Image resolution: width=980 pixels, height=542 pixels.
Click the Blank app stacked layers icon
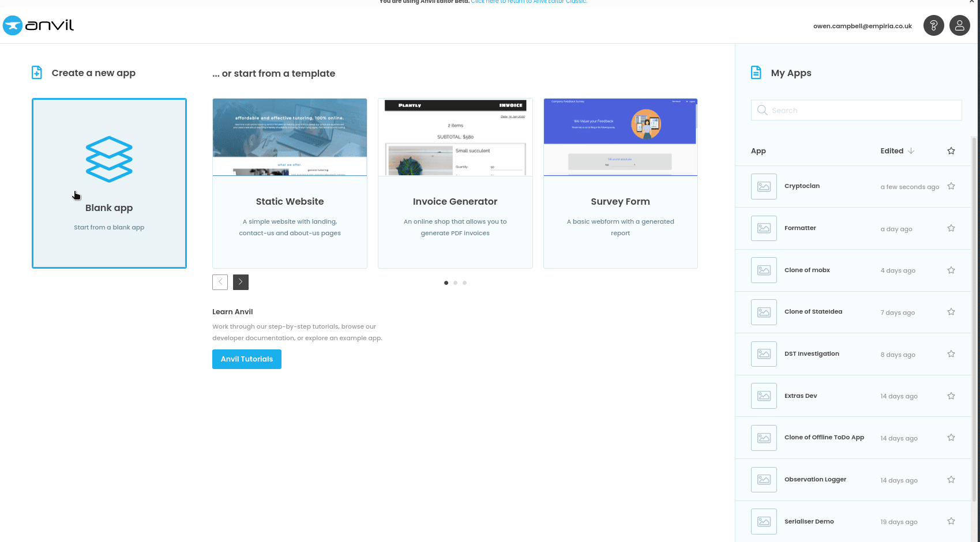coord(109,159)
